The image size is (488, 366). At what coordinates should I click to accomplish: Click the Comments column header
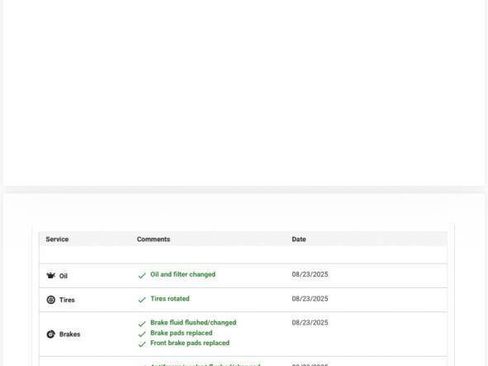pos(153,239)
